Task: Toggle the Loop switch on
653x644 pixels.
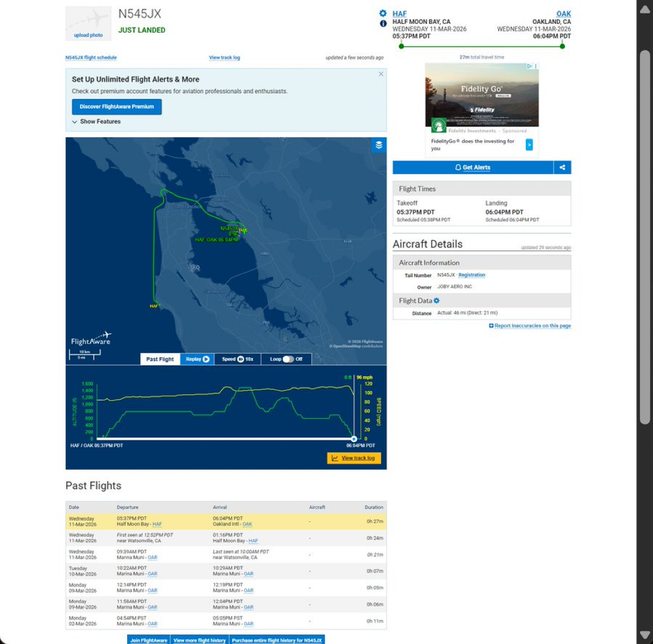Action: 288,359
